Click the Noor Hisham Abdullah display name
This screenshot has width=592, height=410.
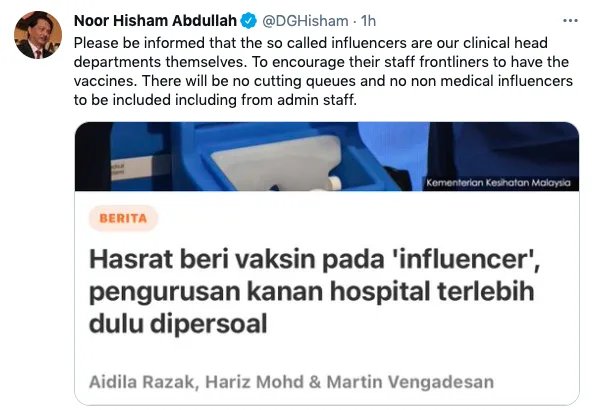155,20
